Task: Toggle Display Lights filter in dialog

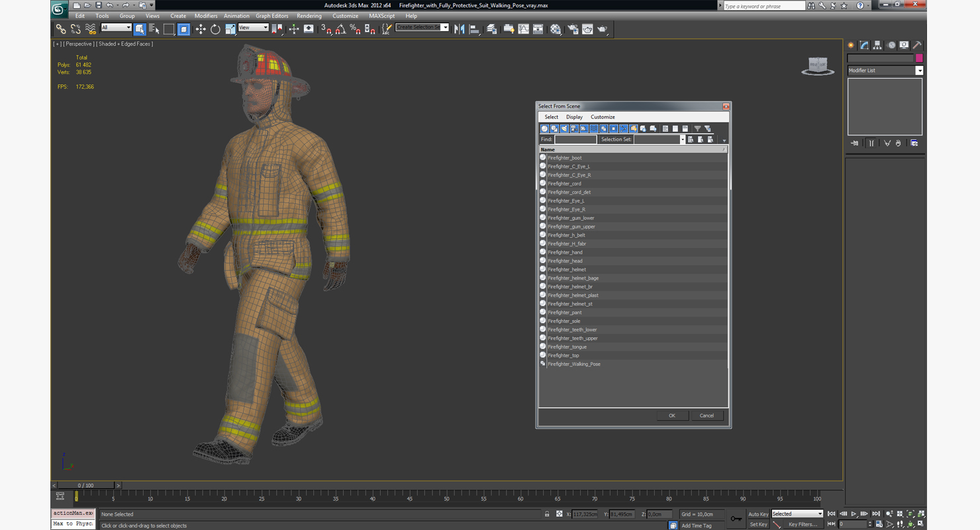Action: click(564, 129)
